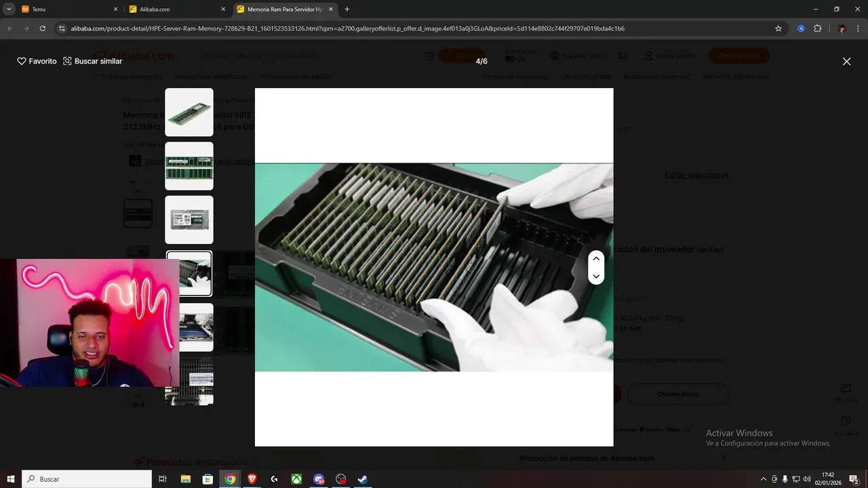Close the Memoria Ram Para Servidor tab
This screenshot has height=488, width=868.
pos(331,9)
